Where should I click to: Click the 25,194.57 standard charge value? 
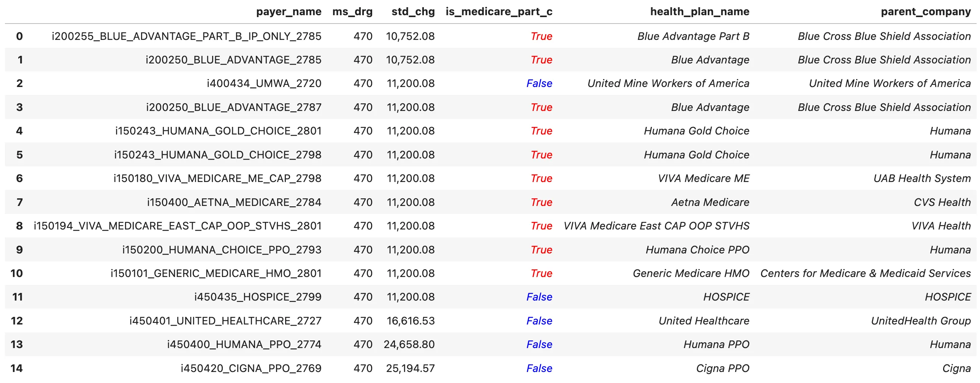coord(410,369)
